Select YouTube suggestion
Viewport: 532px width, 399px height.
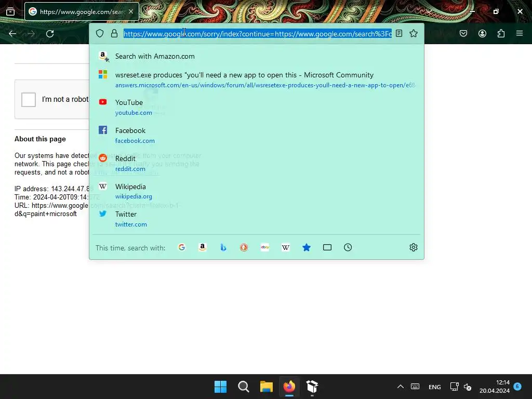pos(257,107)
